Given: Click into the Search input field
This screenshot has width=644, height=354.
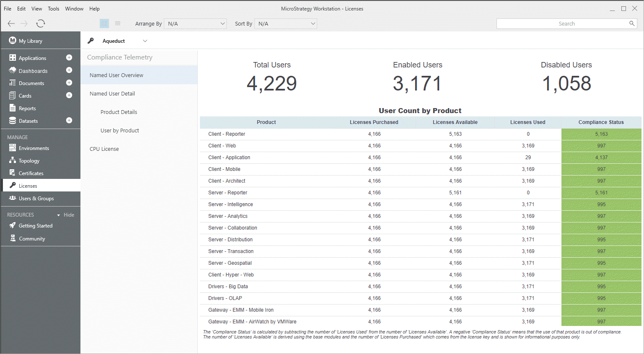Looking at the screenshot, I should pos(561,24).
